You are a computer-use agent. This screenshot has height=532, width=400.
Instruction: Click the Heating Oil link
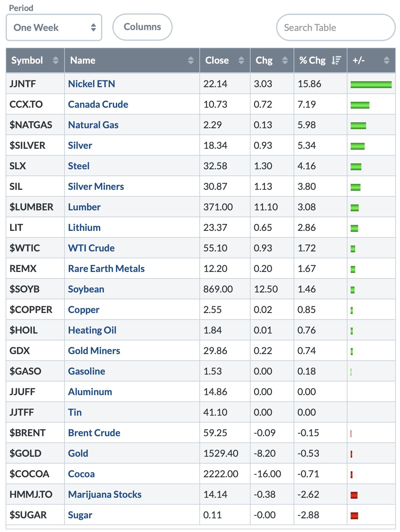click(92, 330)
